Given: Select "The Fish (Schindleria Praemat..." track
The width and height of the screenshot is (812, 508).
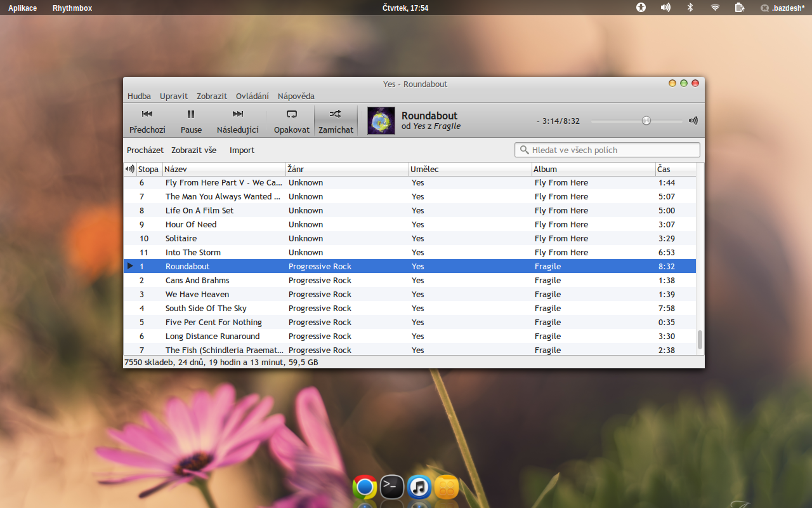Looking at the screenshot, I should (x=410, y=350).
